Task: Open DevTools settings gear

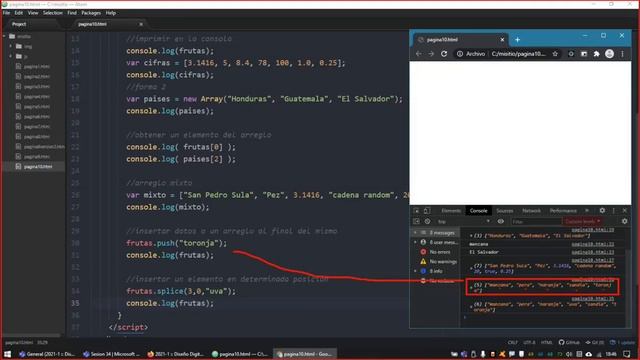Action: (x=602, y=211)
